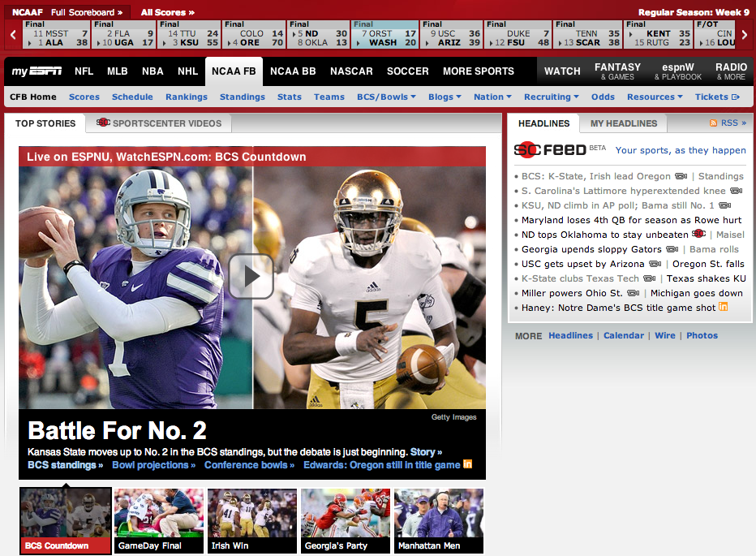756x556 pixels.
Task: Open NFL in main navigation
Action: tap(84, 71)
